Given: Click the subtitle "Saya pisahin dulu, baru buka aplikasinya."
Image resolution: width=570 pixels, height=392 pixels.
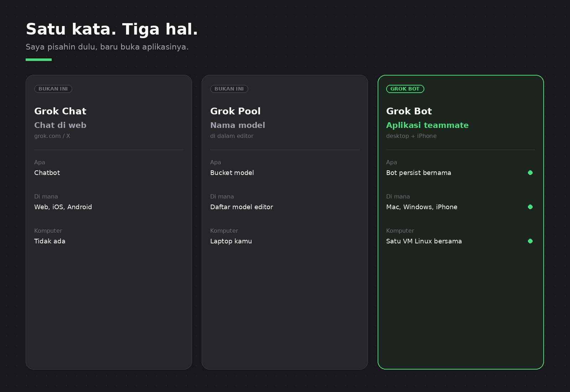Looking at the screenshot, I should [x=107, y=47].
